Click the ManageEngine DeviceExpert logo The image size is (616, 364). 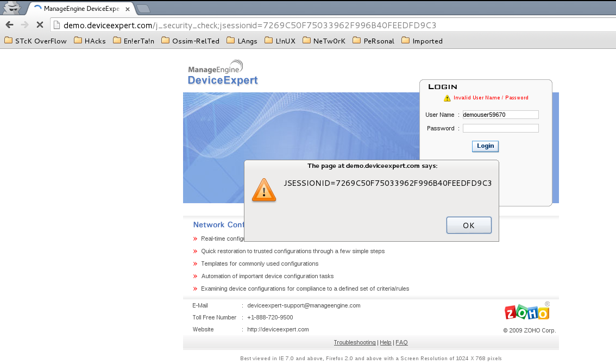click(222, 73)
